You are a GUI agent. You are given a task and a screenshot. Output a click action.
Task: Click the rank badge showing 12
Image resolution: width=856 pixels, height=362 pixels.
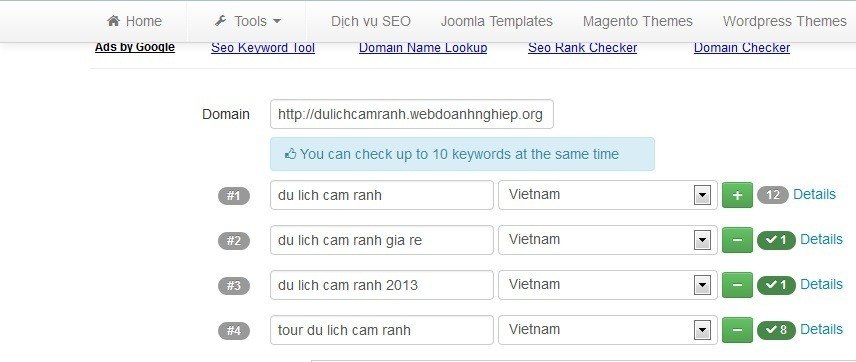coord(772,195)
